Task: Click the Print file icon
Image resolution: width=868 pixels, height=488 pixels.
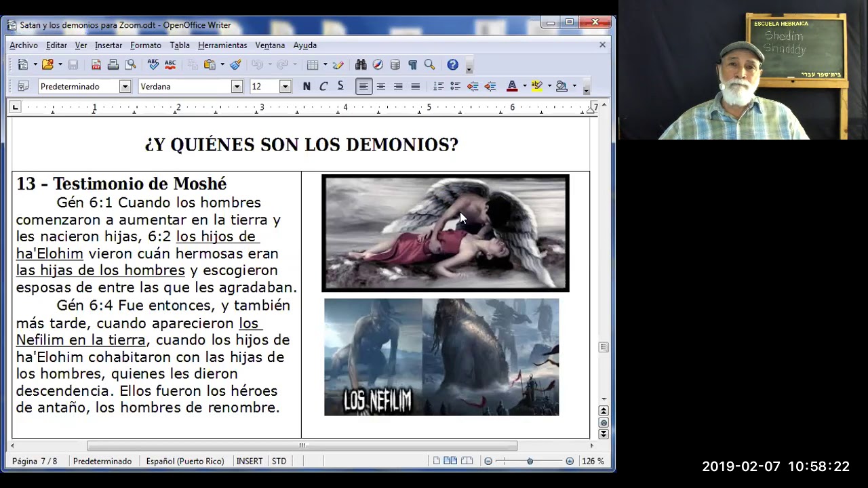Action: [x=113, y=64]
